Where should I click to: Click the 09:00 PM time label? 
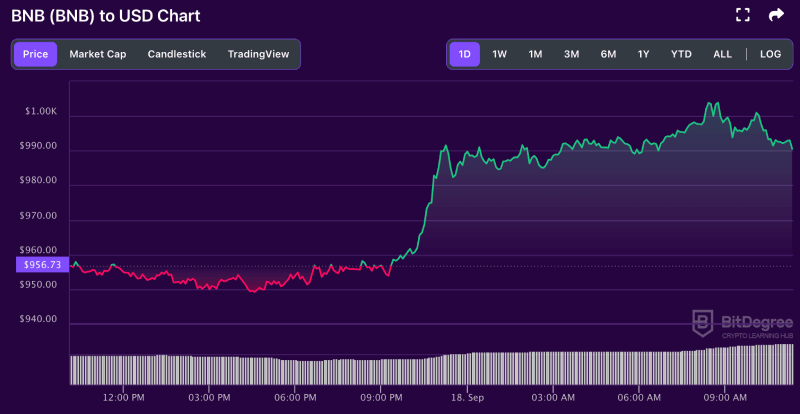point(381,397)
